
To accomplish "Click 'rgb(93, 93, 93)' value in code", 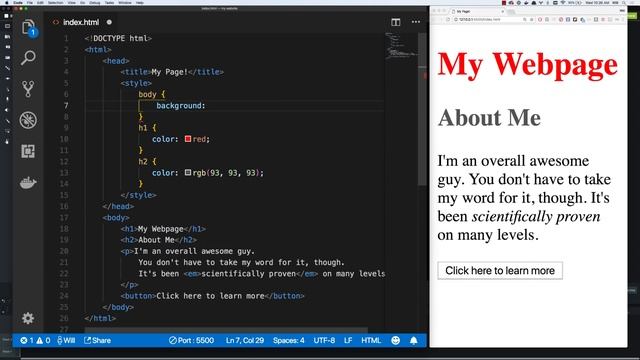I will tap(228, 173).
